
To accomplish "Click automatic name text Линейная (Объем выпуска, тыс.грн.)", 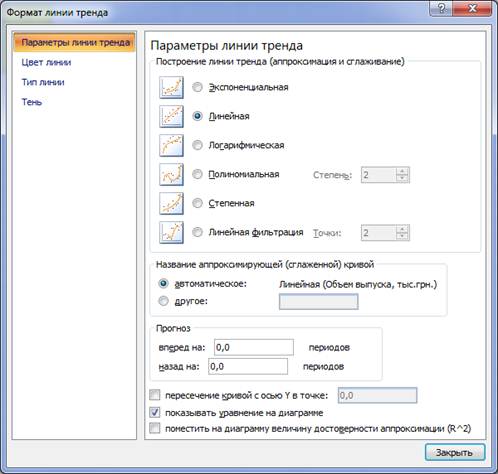I will click(358, 284).
